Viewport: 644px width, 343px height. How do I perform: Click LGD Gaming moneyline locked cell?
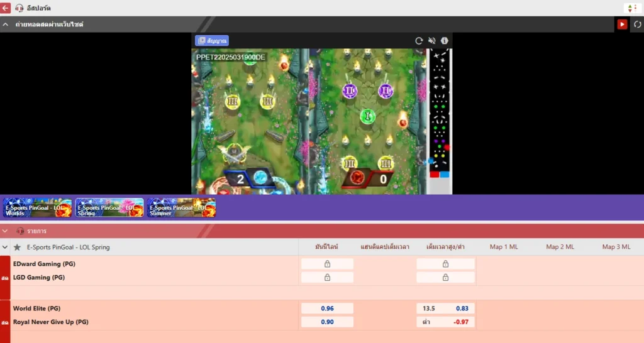(x=327, y=278)
